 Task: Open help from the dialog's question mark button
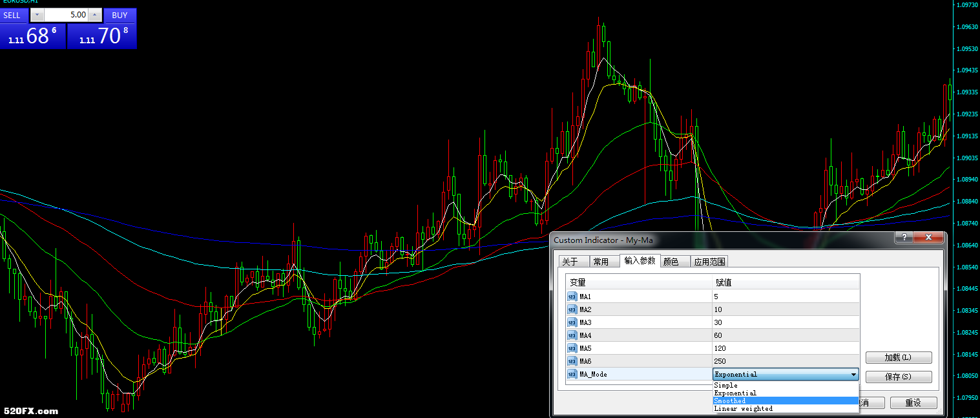pos(903,238)
